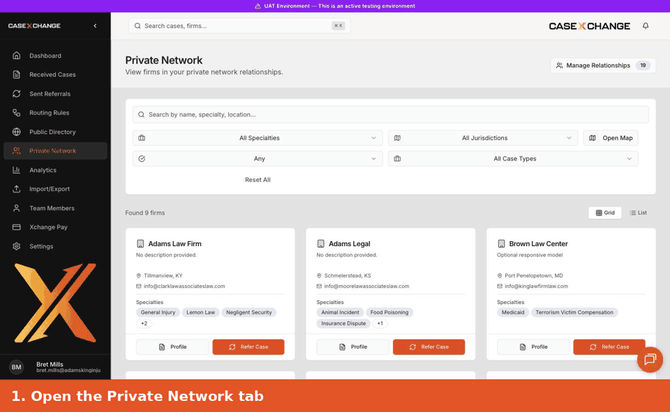
Task: Click the Lemon Law specialty tag
Action: point(200,312)
